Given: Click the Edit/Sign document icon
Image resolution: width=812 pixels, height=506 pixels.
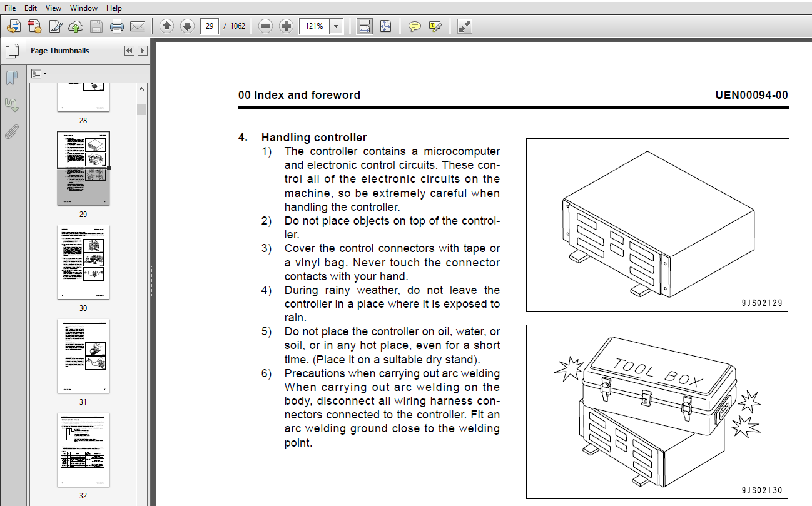Looking at the screenshot, I should 56,26.
